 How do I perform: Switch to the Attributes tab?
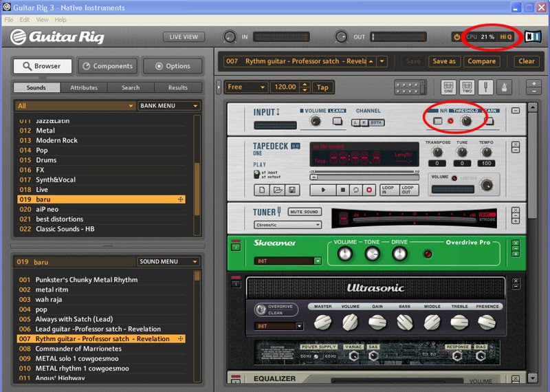[x=84, y=88]
